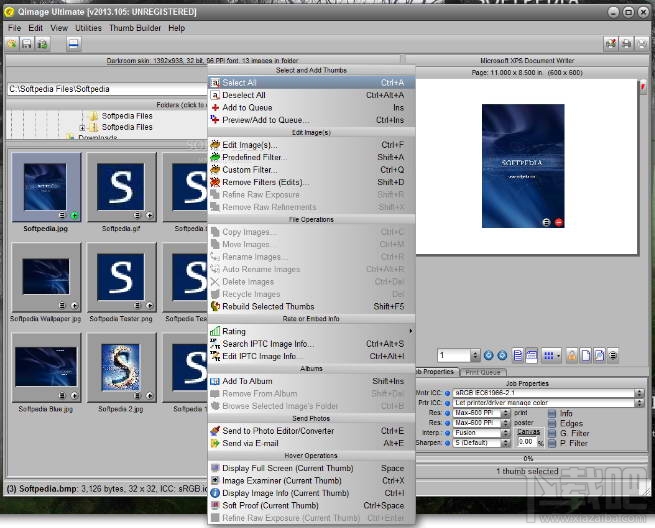Click the lock icon in the page toolbar
The image size is (655, 528).
click(572, 355)
